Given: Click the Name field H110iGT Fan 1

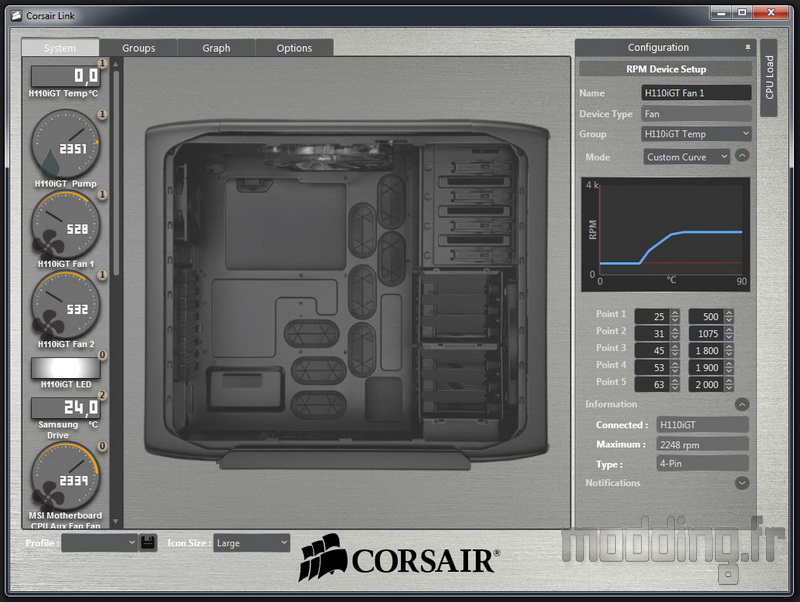Looking at the screenshot, I should tap(696, 93).
